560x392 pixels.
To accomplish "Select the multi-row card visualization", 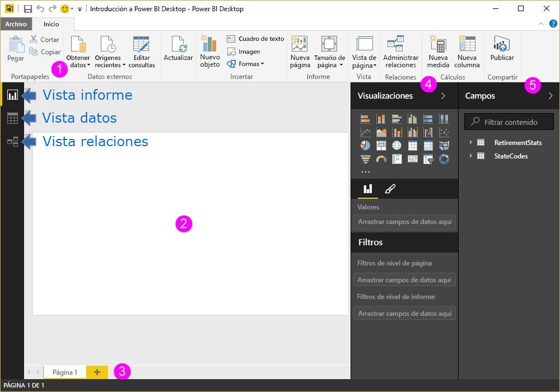I will coord(397,159).
